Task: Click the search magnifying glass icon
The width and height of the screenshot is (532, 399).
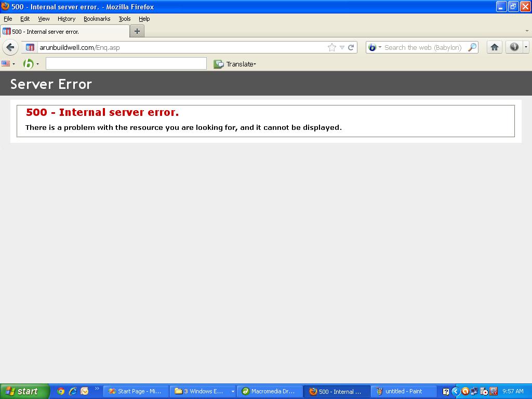Action: click(x=472, y=47)
